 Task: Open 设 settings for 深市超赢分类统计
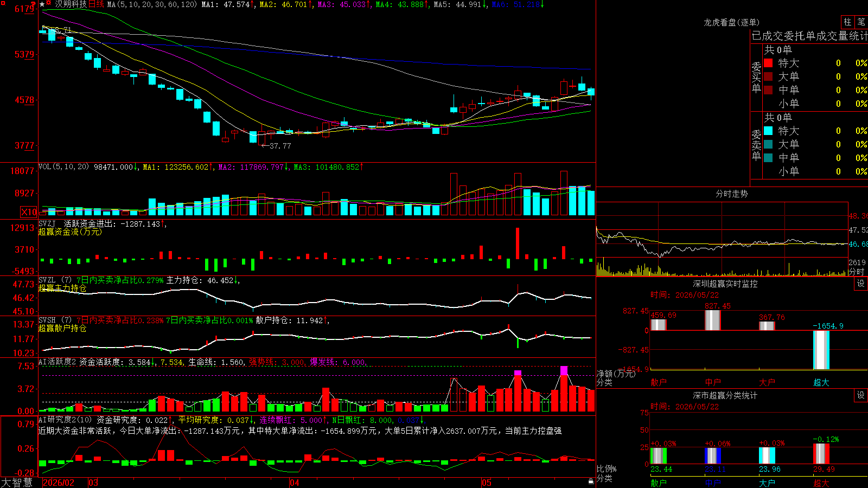click(x=861, y=395)
